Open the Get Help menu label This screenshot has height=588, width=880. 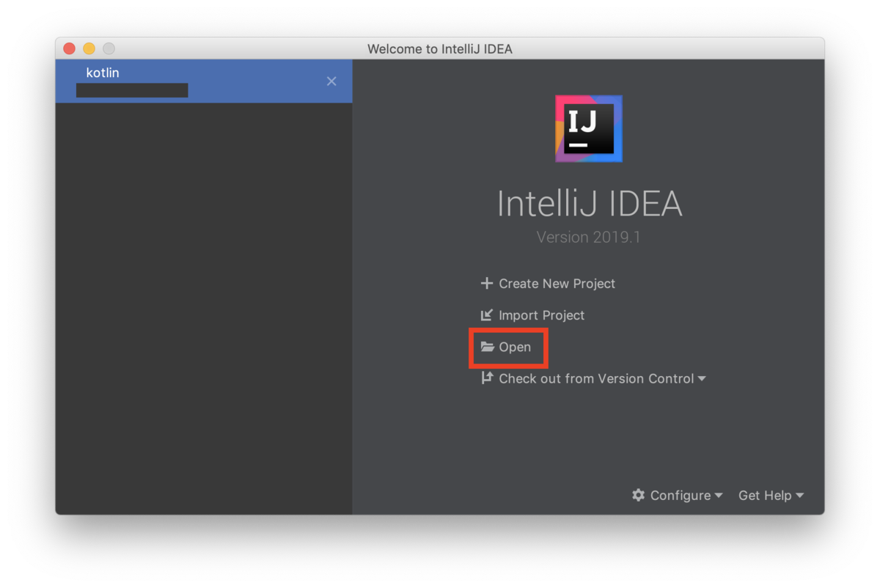[x=765, y=496]
